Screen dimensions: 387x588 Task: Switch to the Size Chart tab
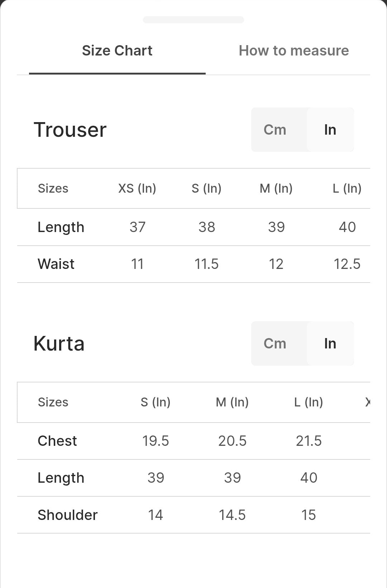[x=117, y=51]
